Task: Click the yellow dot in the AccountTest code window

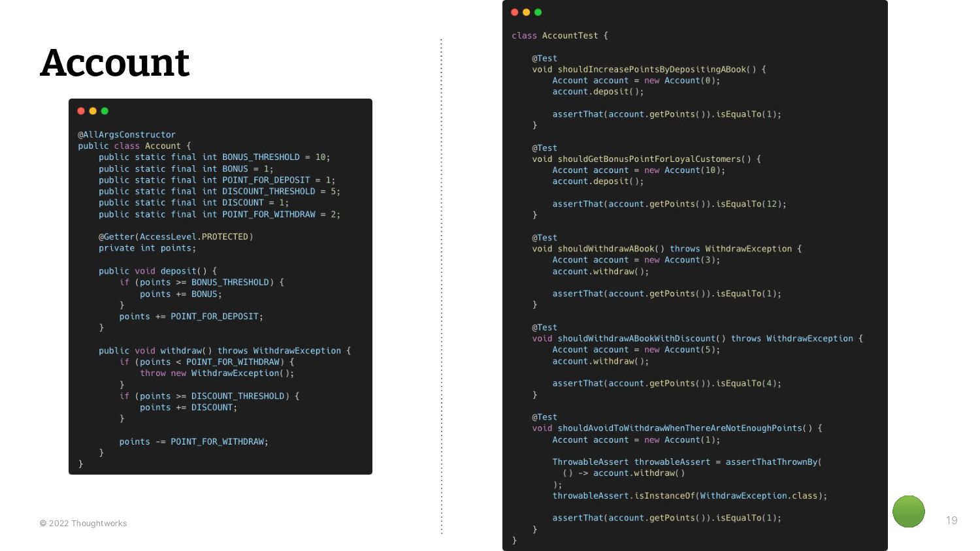Action: [x=527, y=12]
